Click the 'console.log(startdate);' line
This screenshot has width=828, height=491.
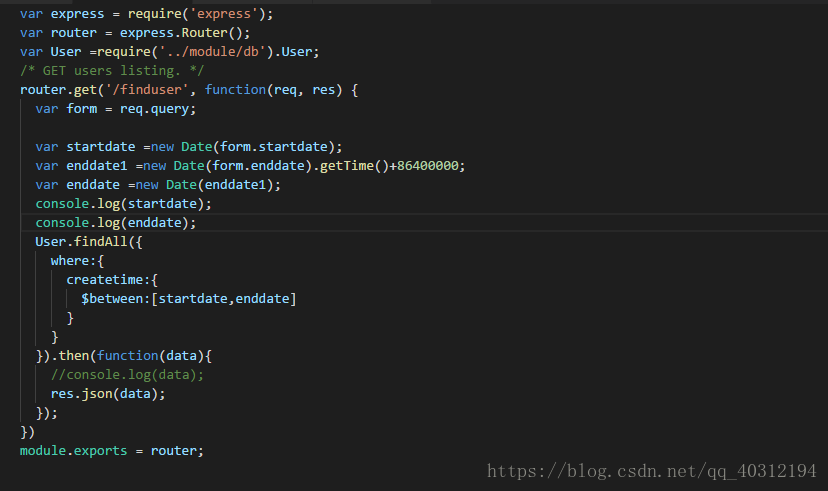pos(123,204)
